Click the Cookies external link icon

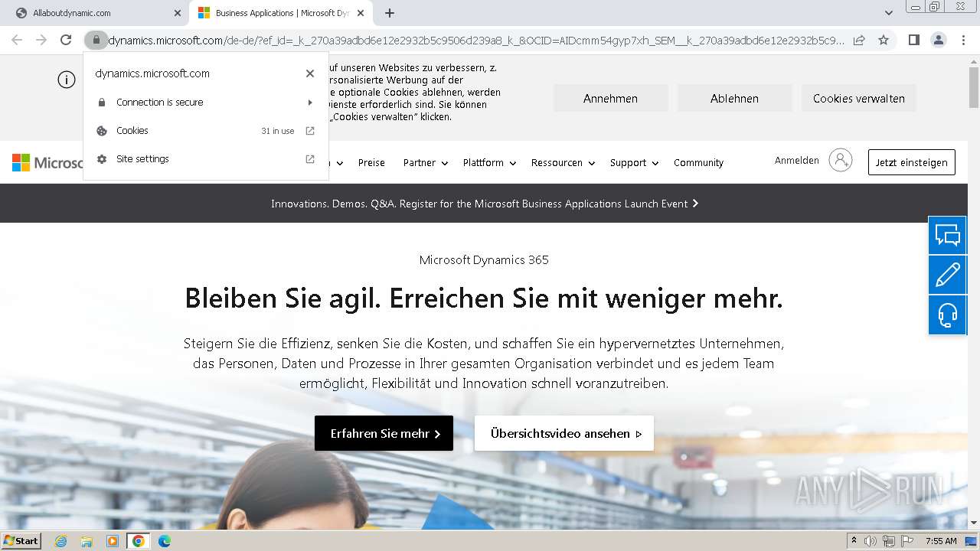310,131
